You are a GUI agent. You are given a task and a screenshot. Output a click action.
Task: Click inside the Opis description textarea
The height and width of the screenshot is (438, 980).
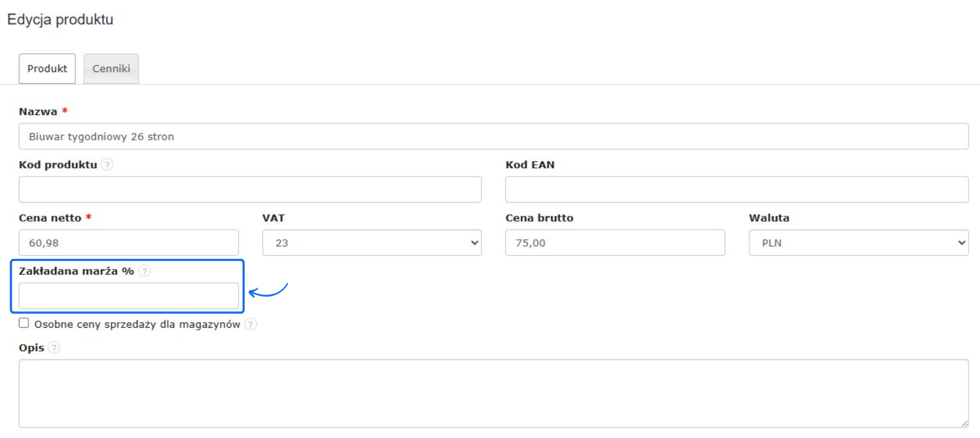pos(493,393)
